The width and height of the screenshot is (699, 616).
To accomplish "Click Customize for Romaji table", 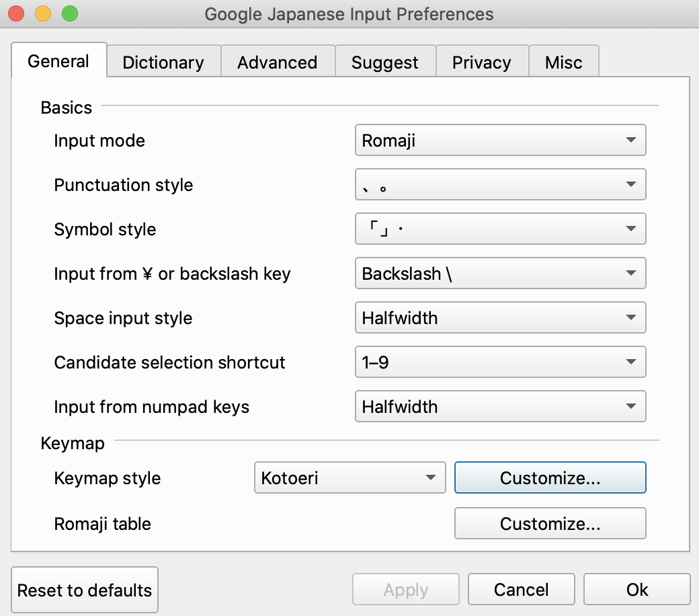I will [550, 523].
